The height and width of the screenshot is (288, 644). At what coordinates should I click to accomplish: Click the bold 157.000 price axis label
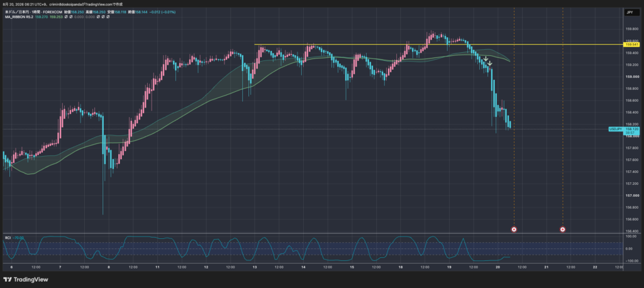pyautogui.click(x=631, y=196)
